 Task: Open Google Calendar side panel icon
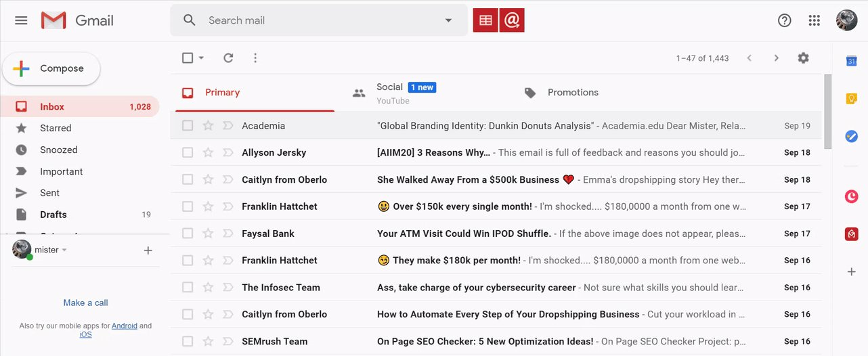852,61
